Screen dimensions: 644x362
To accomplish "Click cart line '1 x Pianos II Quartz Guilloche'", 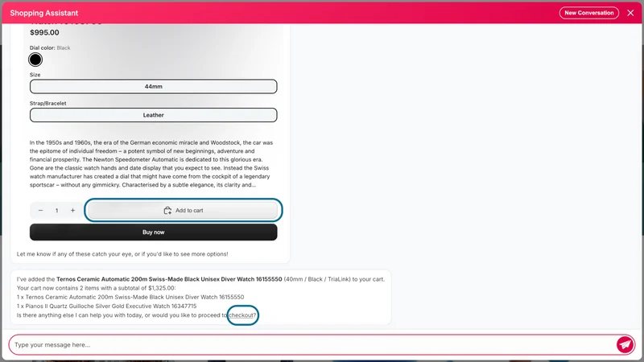I will point(107,306).
